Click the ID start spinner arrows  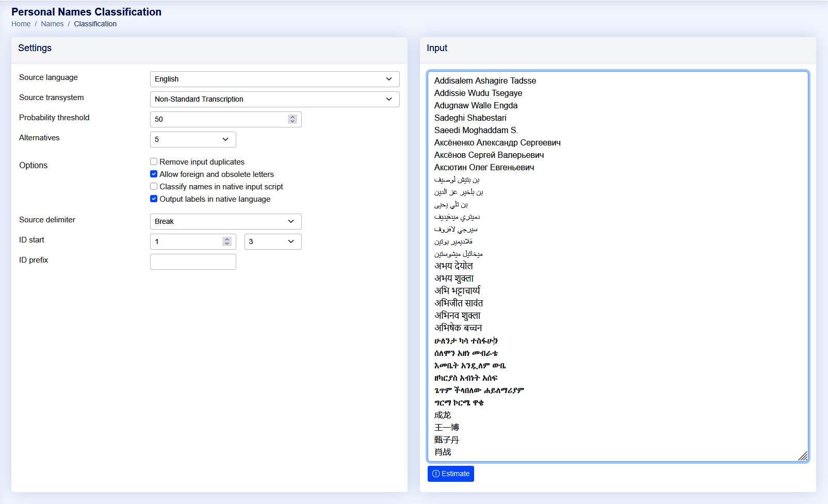click(x=227, y=241)
